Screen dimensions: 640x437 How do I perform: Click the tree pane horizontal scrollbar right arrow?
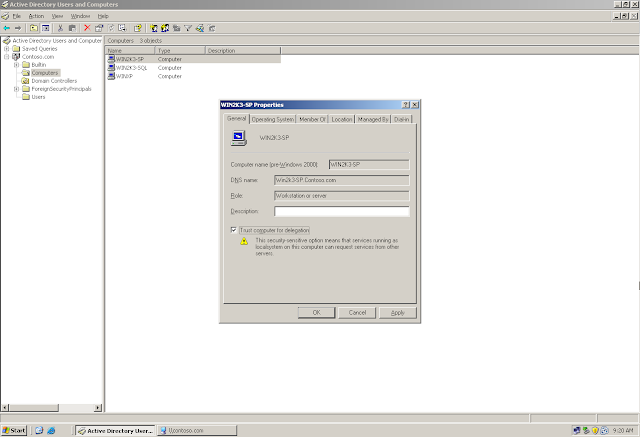[98, 408]
